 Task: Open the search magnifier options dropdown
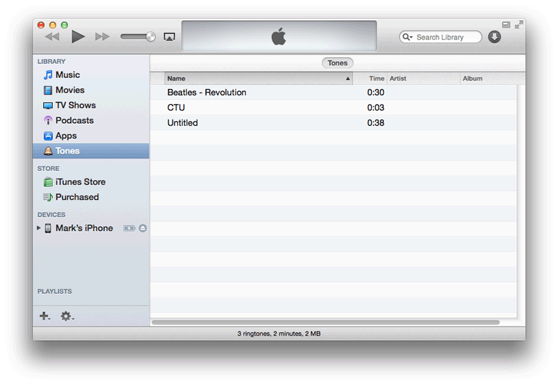[x=407, y=38]
